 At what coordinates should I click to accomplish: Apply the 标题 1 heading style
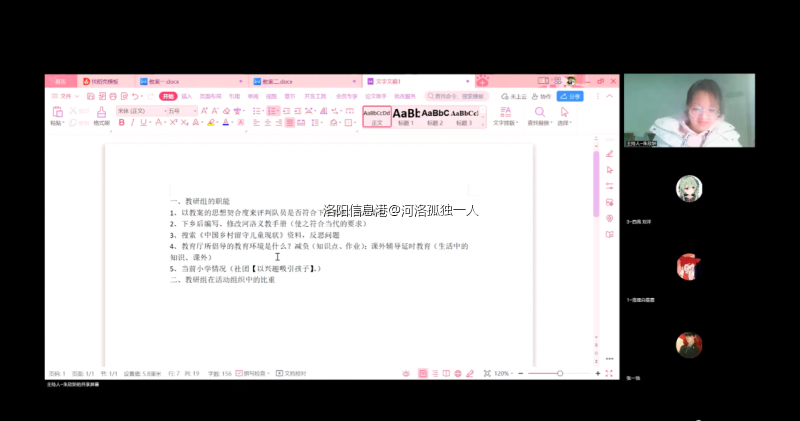tap(406, 117)
